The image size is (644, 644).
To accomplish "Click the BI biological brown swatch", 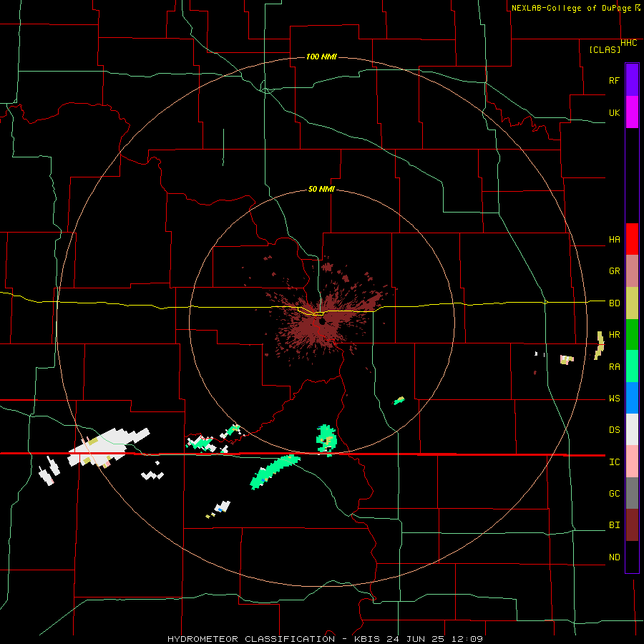I will pos(632,525).
